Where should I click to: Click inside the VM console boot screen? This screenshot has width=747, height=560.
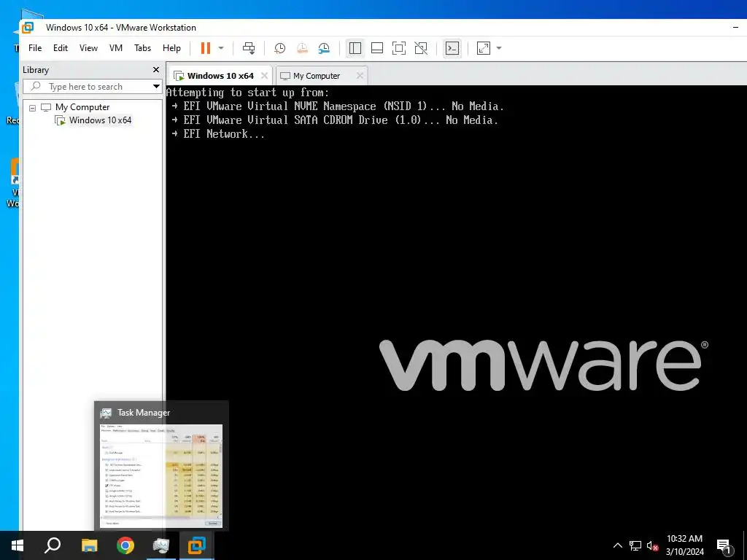(456, 308)
